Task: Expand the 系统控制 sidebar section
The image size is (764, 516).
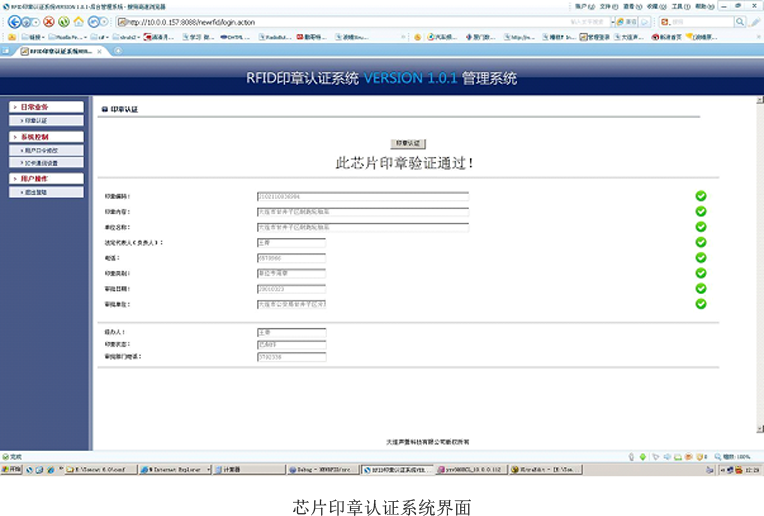Action: 46,137
